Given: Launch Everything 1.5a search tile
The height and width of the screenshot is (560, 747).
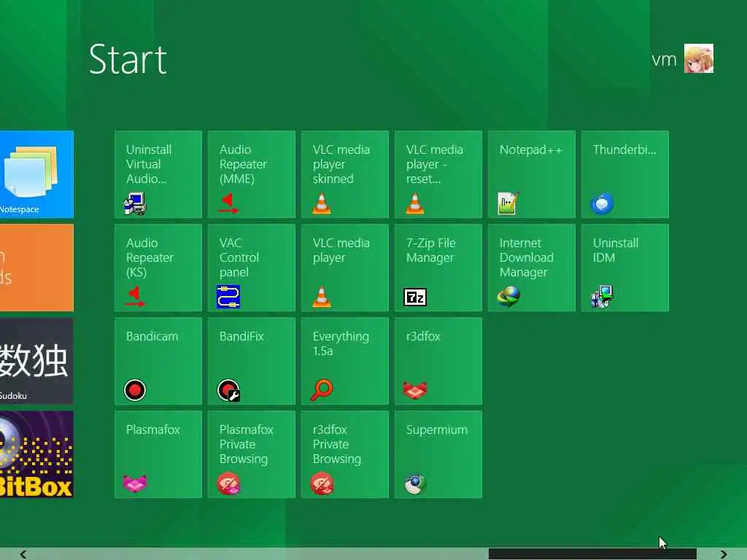Looking at the screenshot, I should [x=345, y=361].
